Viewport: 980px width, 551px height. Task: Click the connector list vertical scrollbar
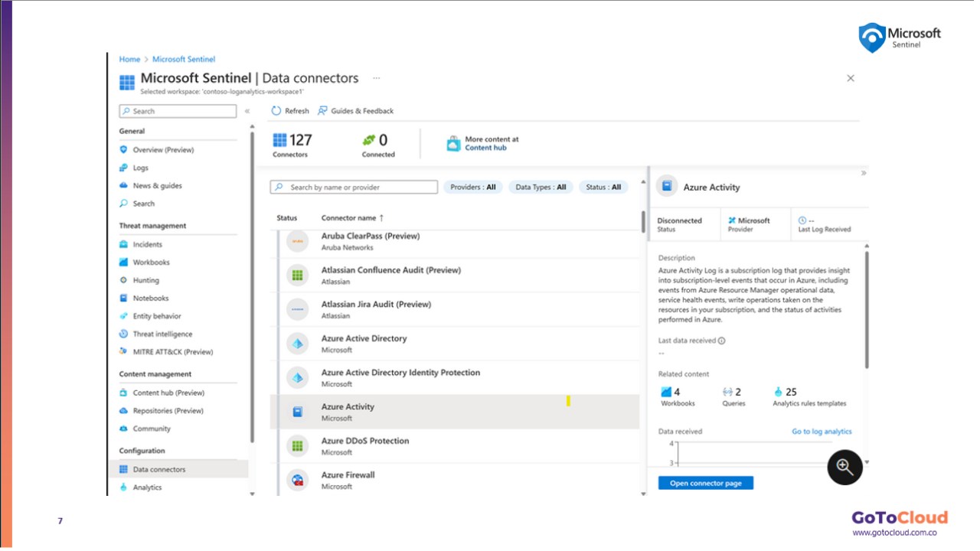point(642,221)
